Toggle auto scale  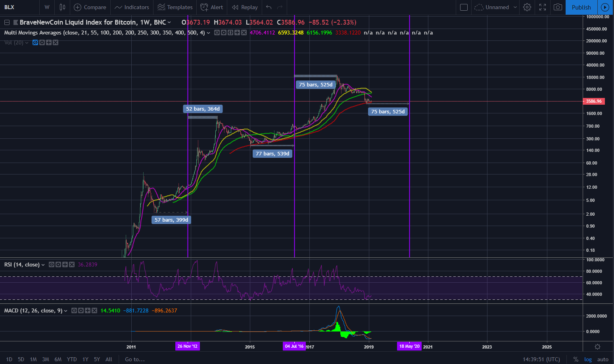click(603, 359)
